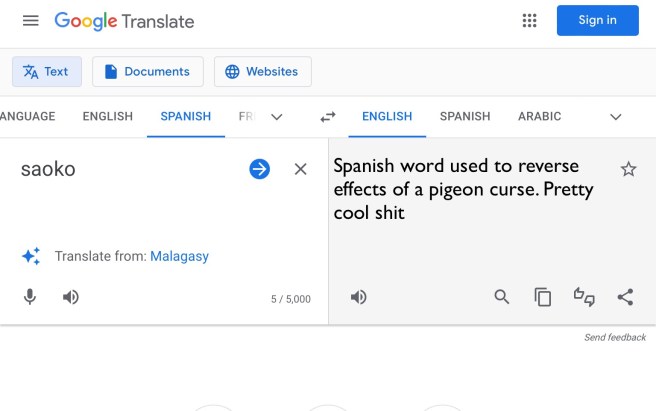Click the blue translate arrow button
This screenshot has width=656, height=411.
click(259, 169)
